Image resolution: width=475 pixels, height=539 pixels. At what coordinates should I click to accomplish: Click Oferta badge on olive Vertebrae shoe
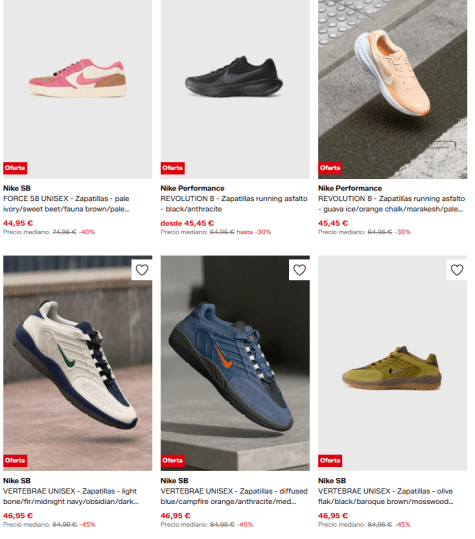point(330,461)
